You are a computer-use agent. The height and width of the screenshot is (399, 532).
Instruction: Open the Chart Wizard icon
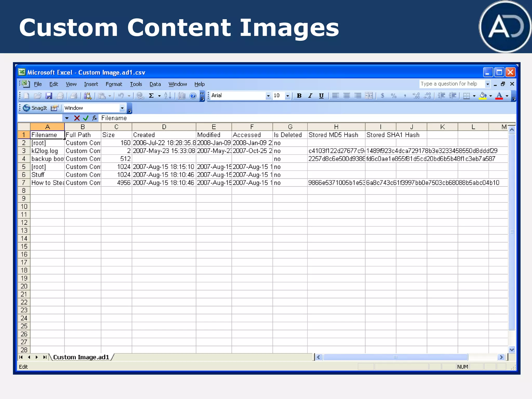[x=182, y=96]
